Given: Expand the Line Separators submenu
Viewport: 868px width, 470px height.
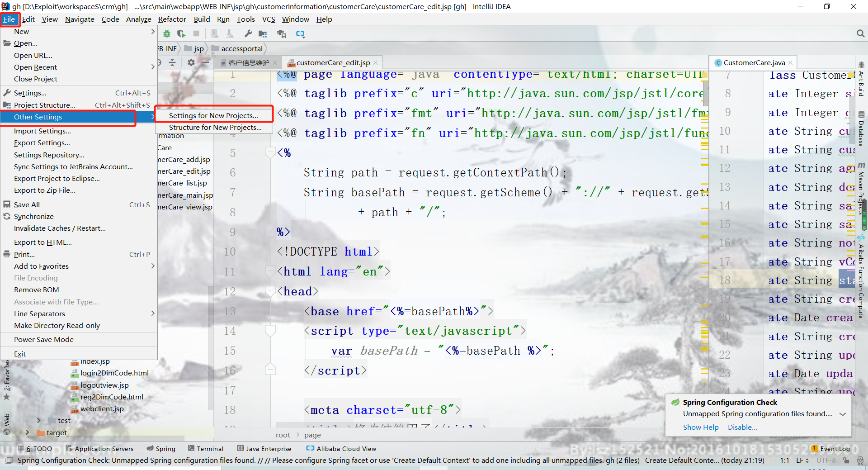Looking at the screenshot, I should (x=79, y=313).
